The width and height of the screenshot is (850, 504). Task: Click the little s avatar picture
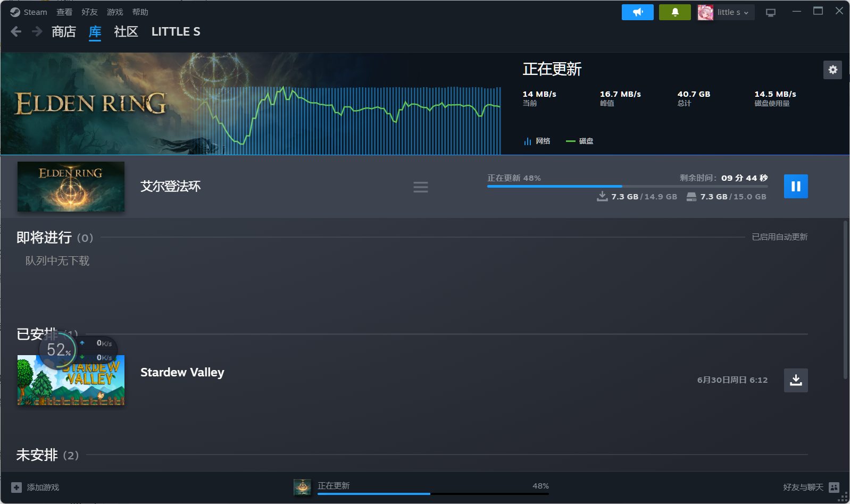[x=705, y=12]
